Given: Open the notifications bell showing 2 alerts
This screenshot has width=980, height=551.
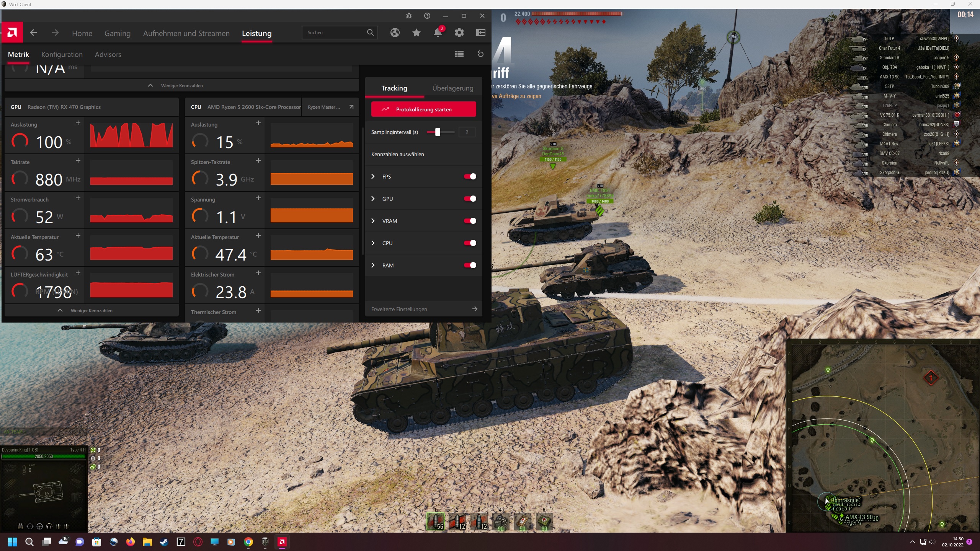Looking at the screenshot, I should coord(438,33).
